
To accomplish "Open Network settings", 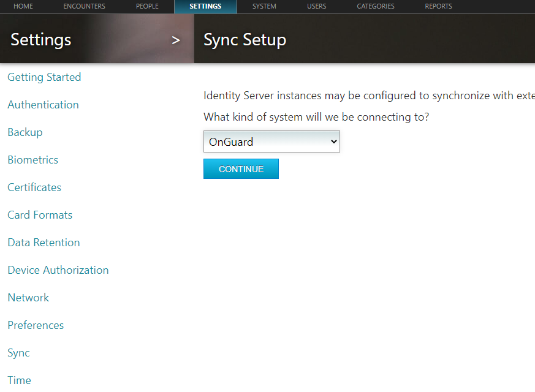I will 28,298.
